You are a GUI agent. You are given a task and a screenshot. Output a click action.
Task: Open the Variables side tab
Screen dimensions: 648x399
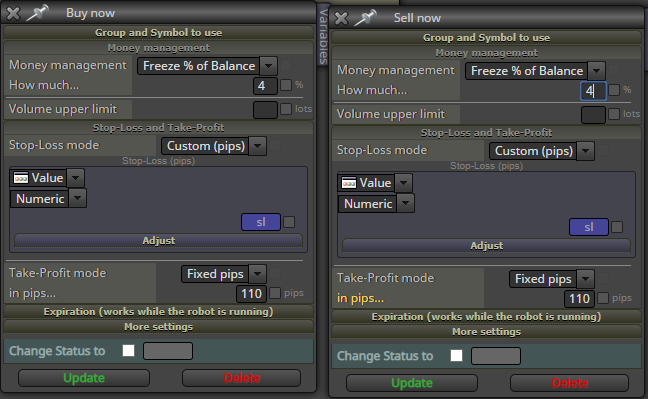point(323,35)
